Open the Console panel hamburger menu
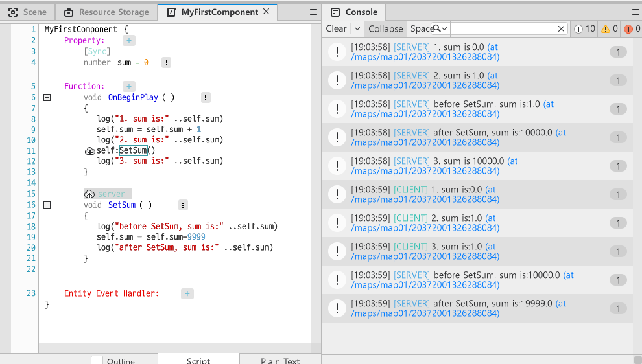The height and width of the screenshot is (364, 642). 636,12
